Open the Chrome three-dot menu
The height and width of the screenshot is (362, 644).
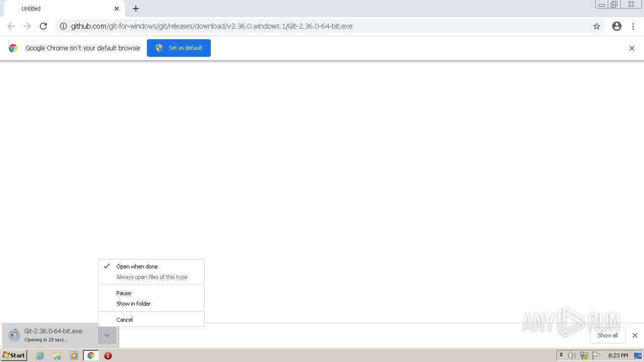(633, 26)
